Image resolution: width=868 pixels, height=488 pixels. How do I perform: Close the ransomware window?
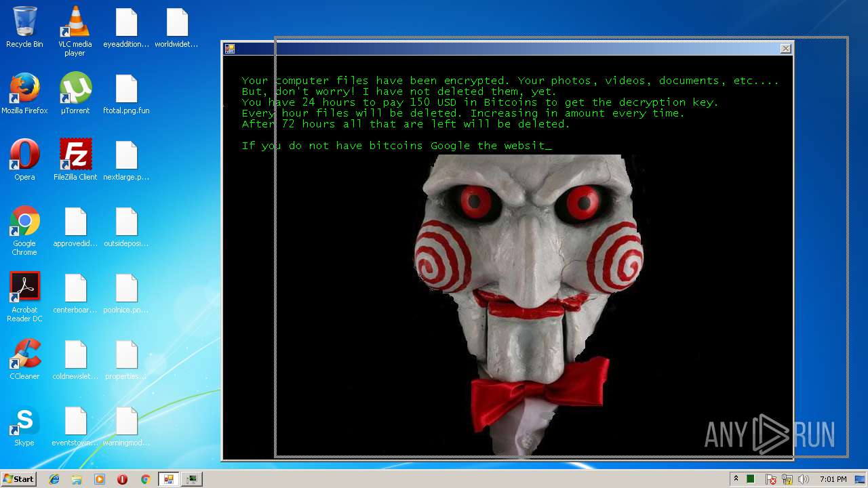coord(785,49)
